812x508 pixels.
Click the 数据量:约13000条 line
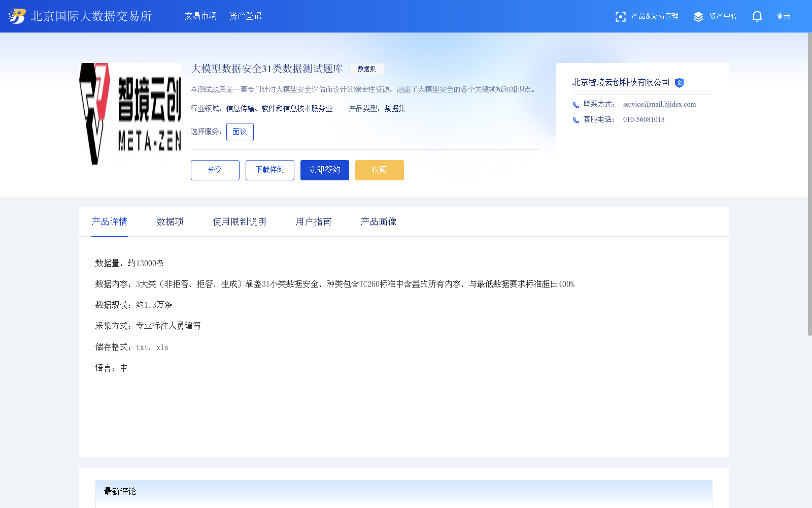coord(130,263)
